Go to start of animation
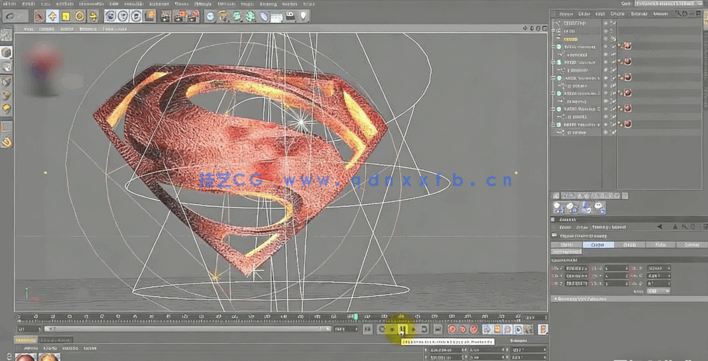Screen dimensions: 708x361 (x=368, y=329)
